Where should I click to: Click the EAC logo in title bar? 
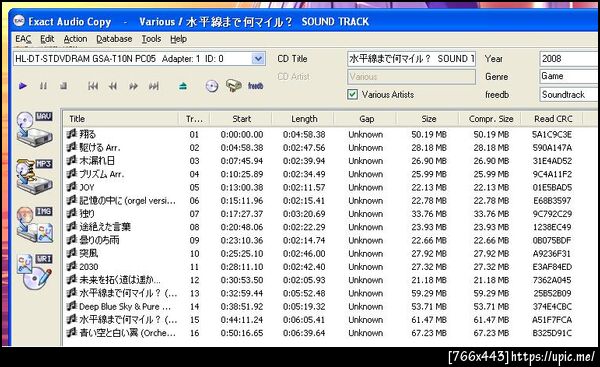click(x=19, y=21)
